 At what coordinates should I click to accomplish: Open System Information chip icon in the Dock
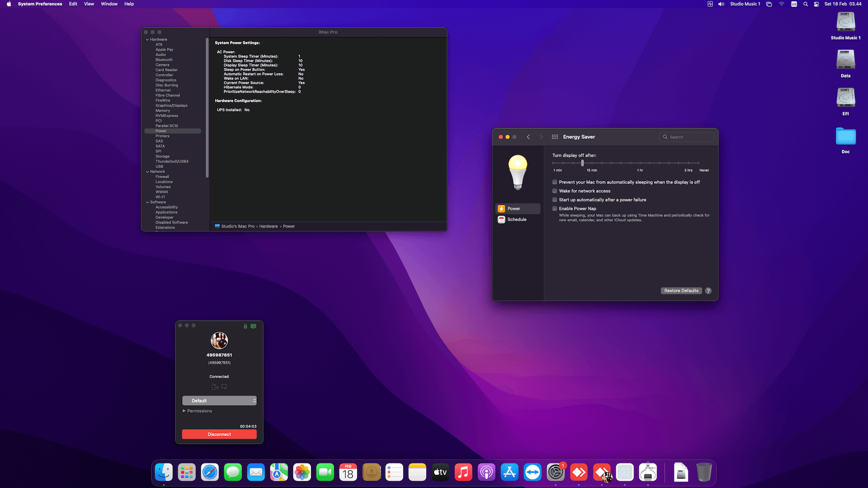(648, 473)
